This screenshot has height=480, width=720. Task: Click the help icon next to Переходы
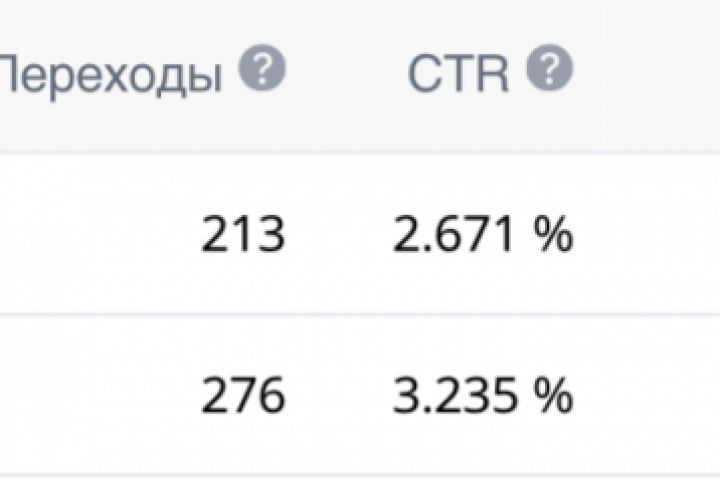tap(263, 71)
